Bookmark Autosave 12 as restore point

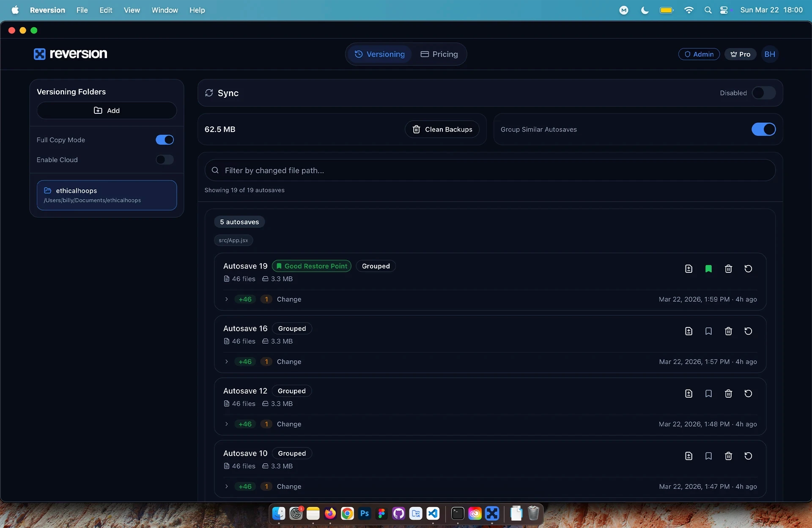coord(708,393)
